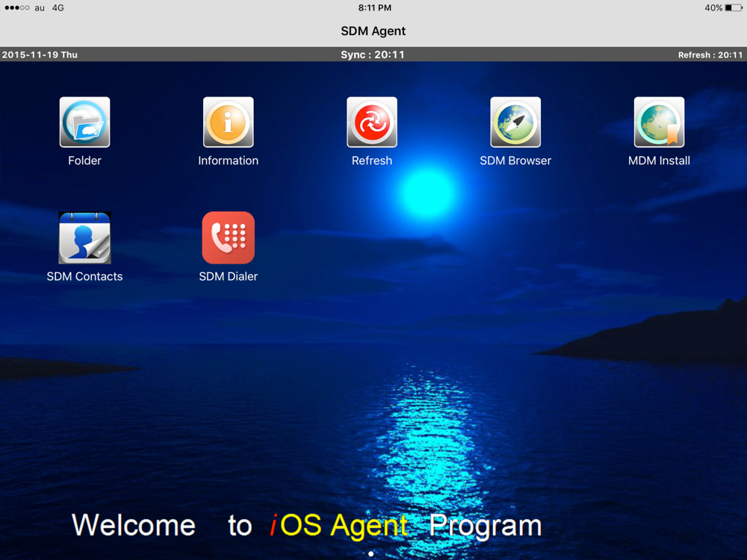
Task: Open the MDM Install globe icon
Action: click(659, 122)
